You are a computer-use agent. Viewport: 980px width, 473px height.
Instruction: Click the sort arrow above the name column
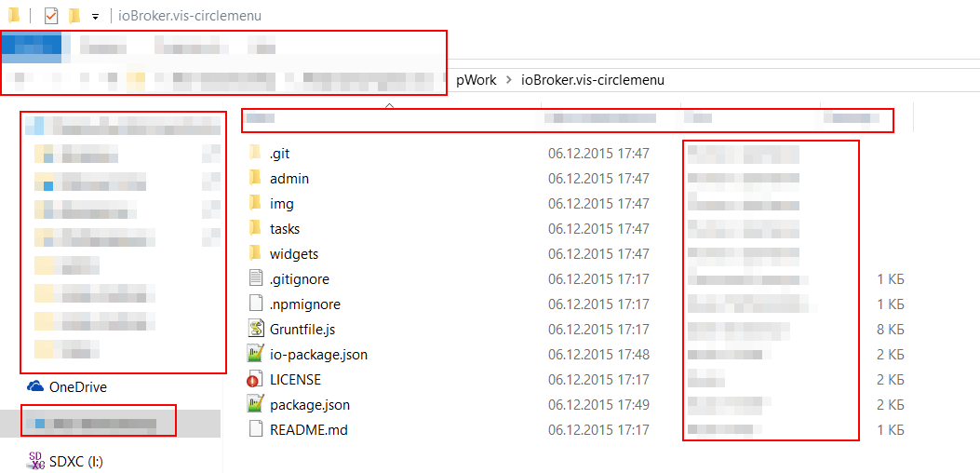click(x=389, y=105)
